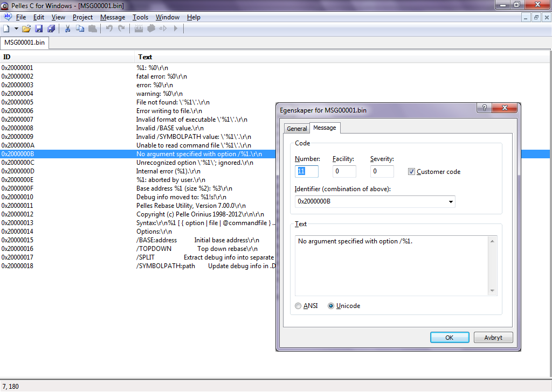Select the 'Pelles Rebase Utility' version row
The width and height of the screenshot is (552, 392).
point(137,206)
